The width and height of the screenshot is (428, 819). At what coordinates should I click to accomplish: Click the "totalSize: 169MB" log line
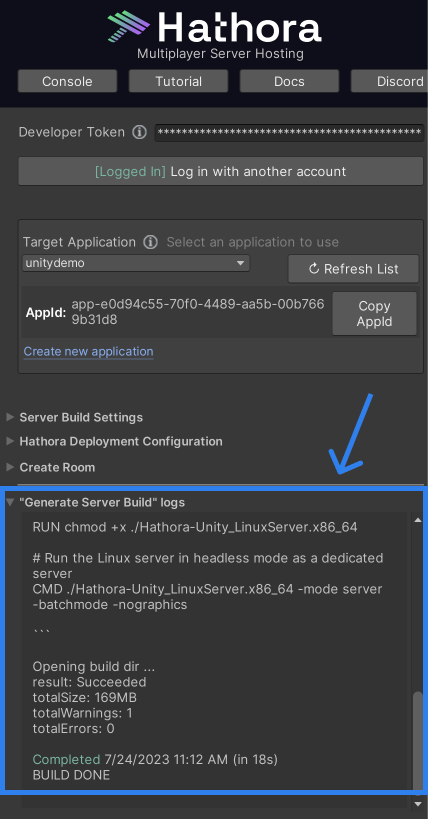pos(85,697)
